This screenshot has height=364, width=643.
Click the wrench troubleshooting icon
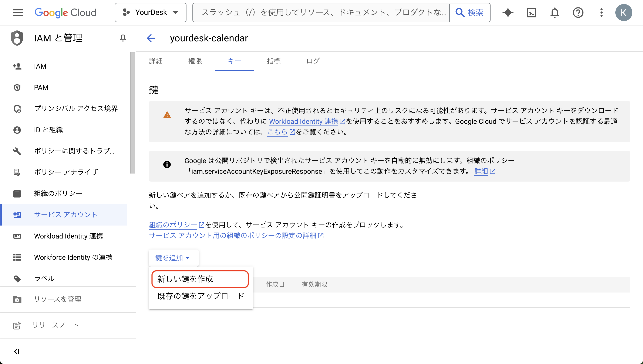click(17, 151)
